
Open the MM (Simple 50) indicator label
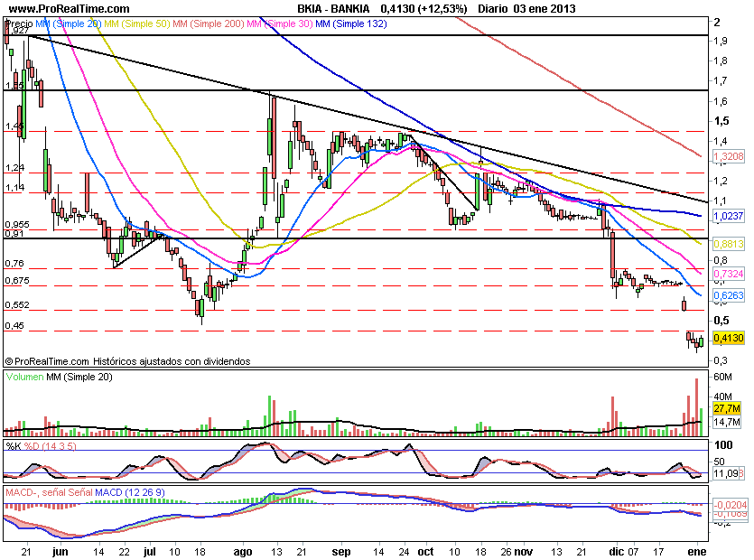click(x=137, y=23)
